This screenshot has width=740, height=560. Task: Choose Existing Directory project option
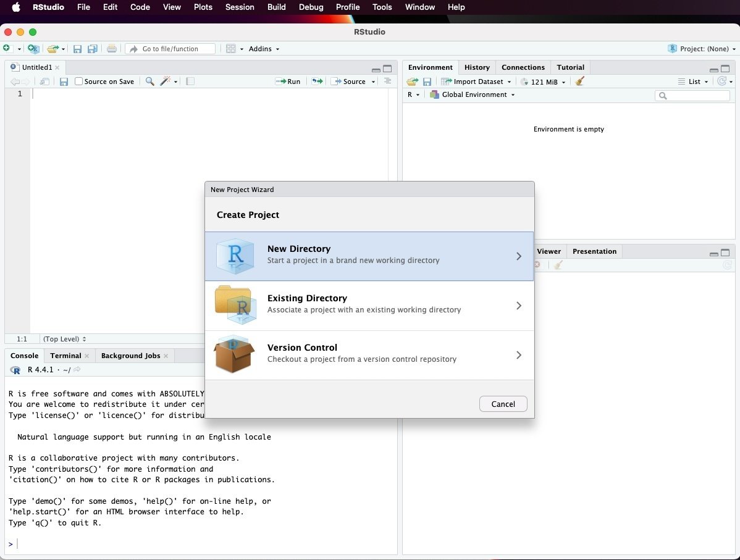369,306
